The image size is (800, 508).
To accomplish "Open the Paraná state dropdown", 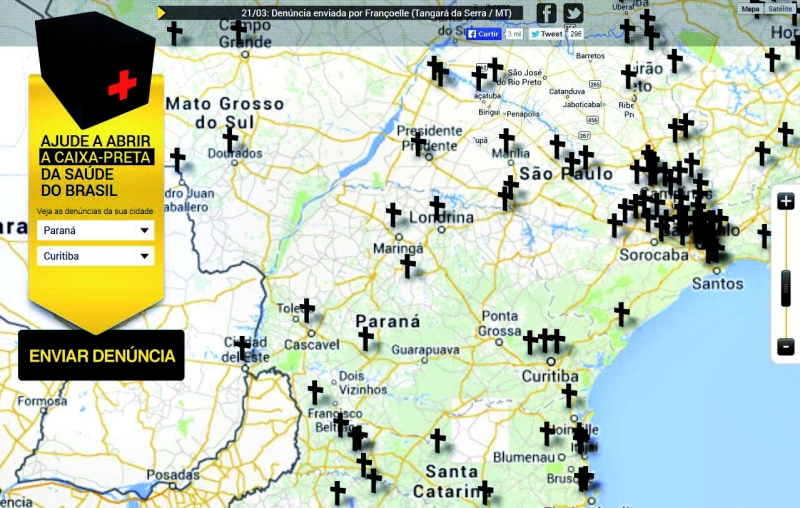I will pyautogui.click(x=95, y=230).
